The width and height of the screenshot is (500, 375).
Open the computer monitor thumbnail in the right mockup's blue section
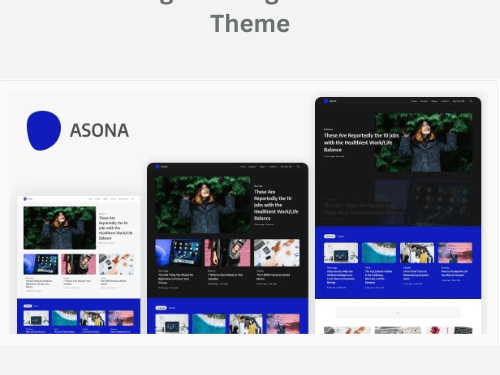tap(341, 253)
